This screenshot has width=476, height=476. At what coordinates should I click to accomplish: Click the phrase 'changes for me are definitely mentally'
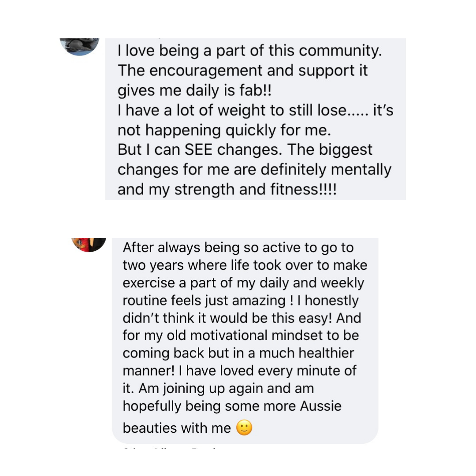(254, 169)
